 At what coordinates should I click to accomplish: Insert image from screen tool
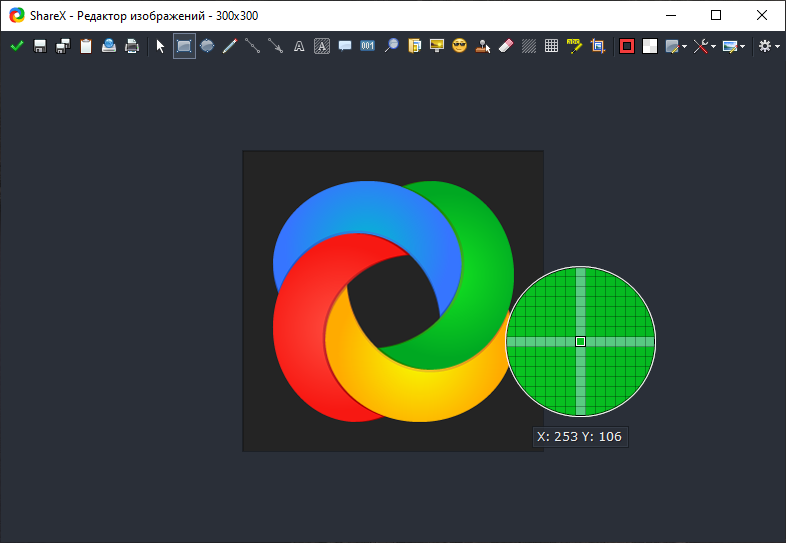437,46
